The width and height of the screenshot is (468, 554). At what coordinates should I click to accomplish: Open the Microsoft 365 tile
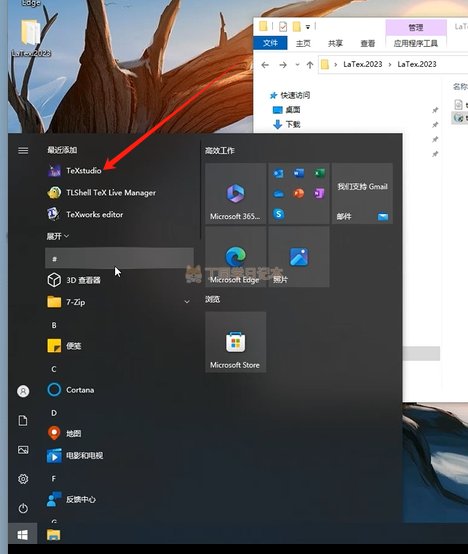[236, 194]
